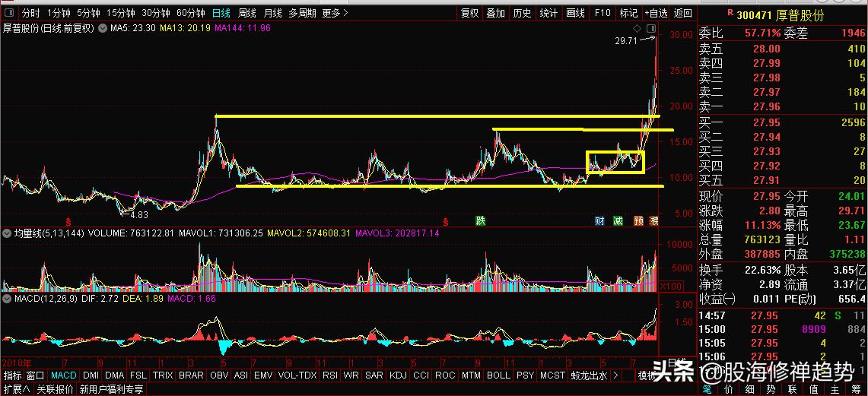Select the DMA indicator tab

click(x=116, y=375)
